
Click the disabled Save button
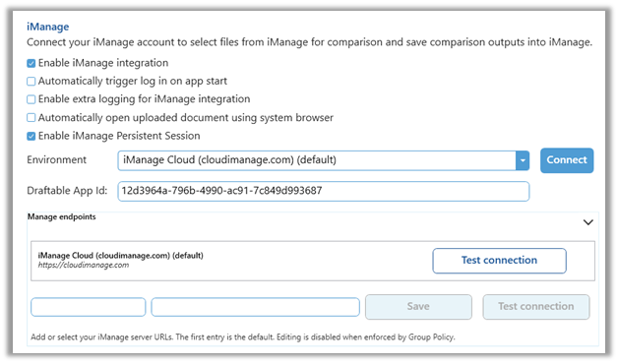[418, 307]
